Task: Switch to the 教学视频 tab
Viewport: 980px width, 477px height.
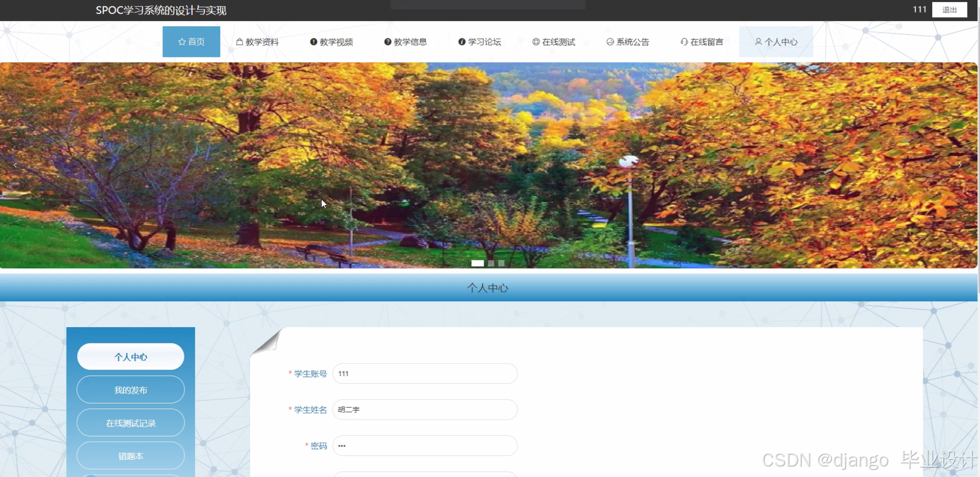Action: pos(331,42)
